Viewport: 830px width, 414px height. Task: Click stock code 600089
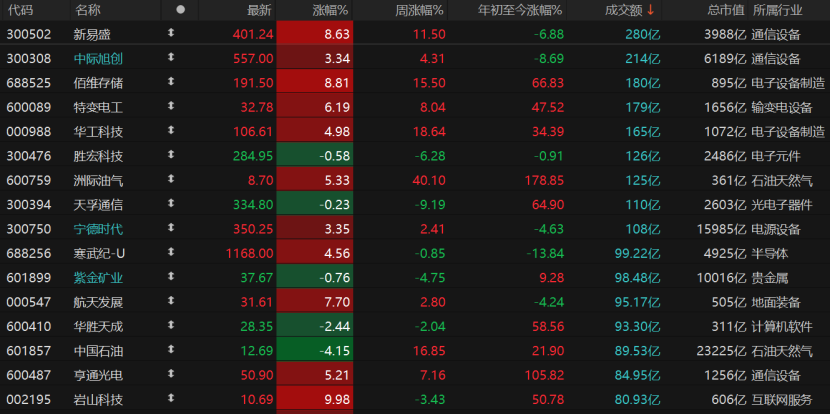(x=29, y=107)
